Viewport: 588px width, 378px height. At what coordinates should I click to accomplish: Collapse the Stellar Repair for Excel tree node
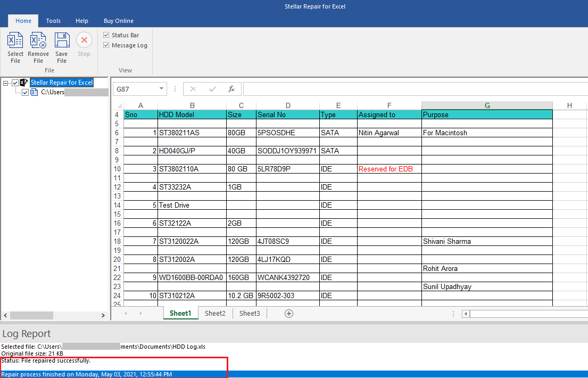(x=5, y=83)
